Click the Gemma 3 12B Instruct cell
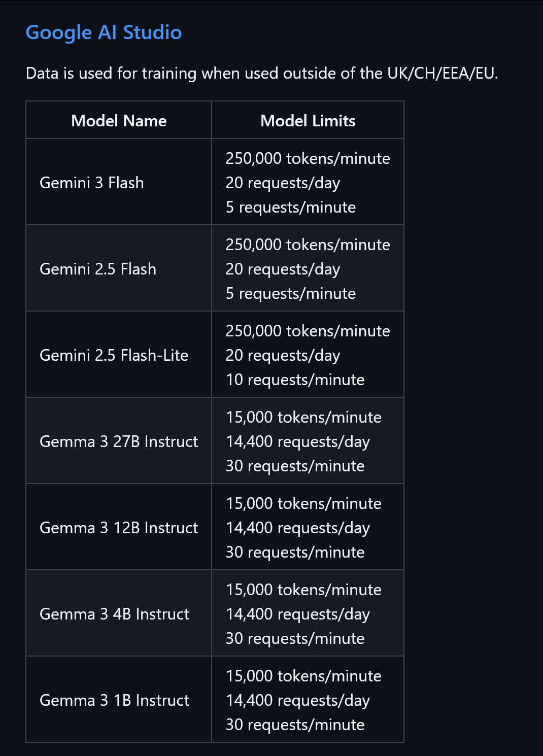This screenshot has height=756, width=543. (x=119, y=528)
